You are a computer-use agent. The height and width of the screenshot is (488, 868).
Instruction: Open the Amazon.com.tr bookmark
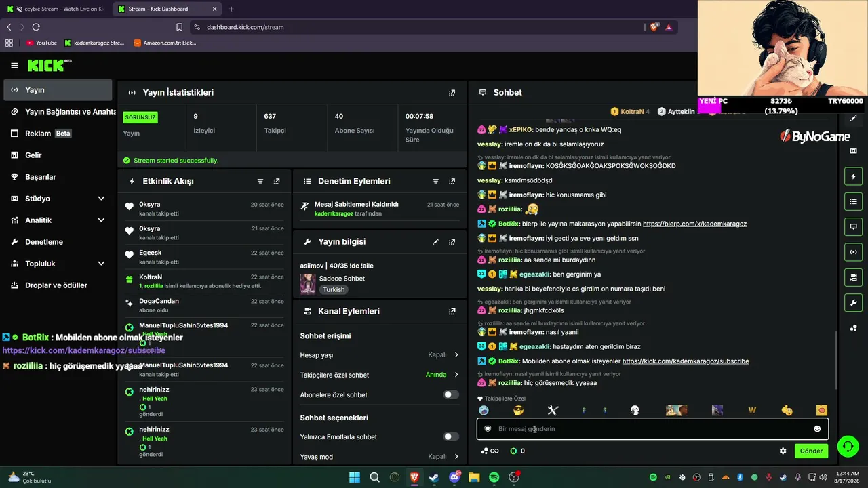[165, 43]
